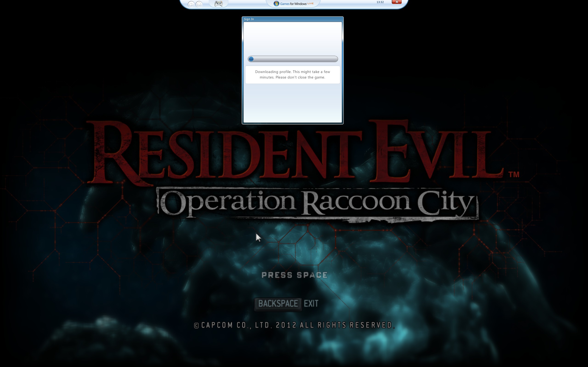Click the Downloading profile message box

coord(293,75)
